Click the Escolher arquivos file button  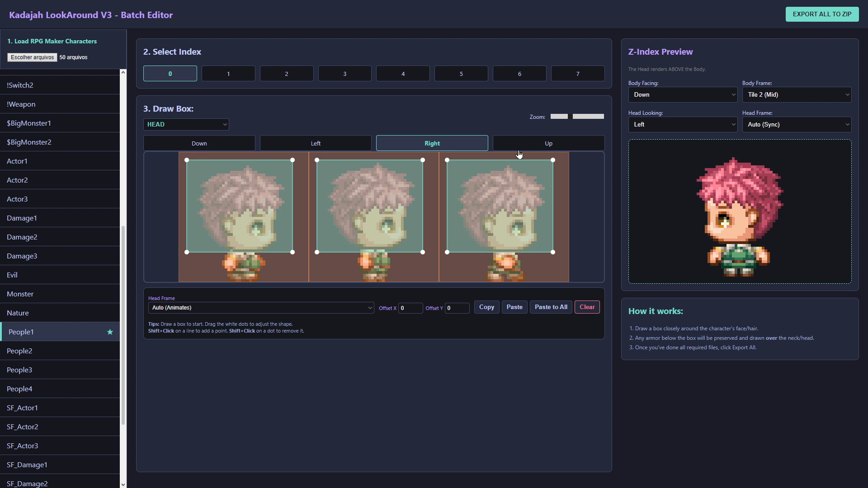pyautogui.click(x=32, y=57)
